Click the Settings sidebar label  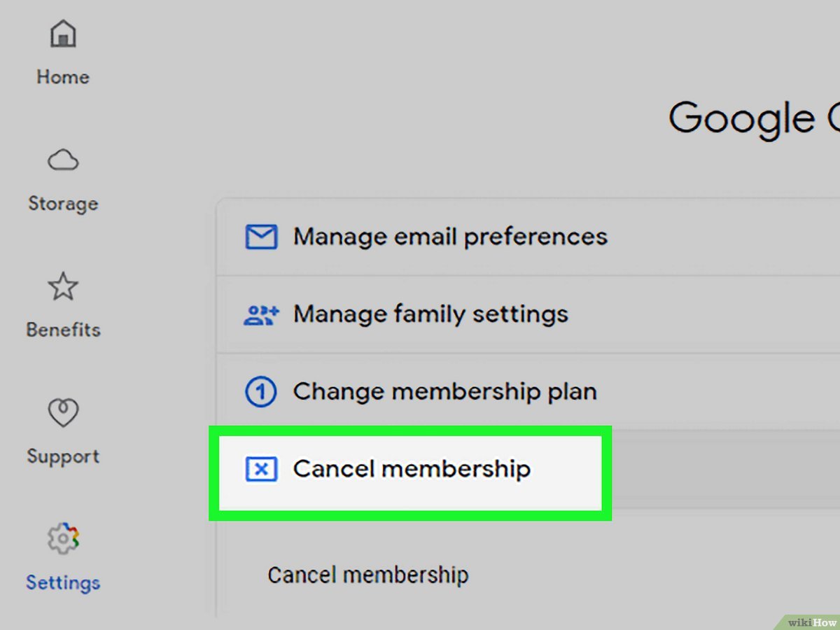pos(62,583)
